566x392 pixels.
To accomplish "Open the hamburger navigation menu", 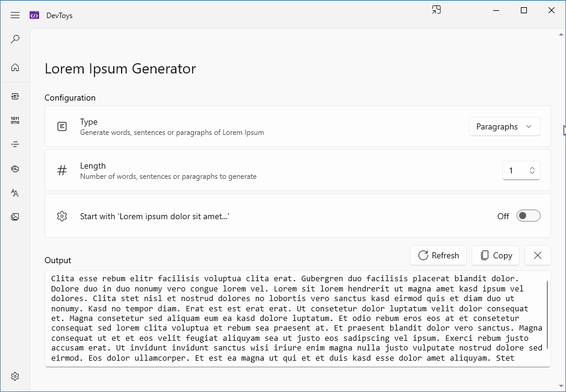I will pos(15,15).
